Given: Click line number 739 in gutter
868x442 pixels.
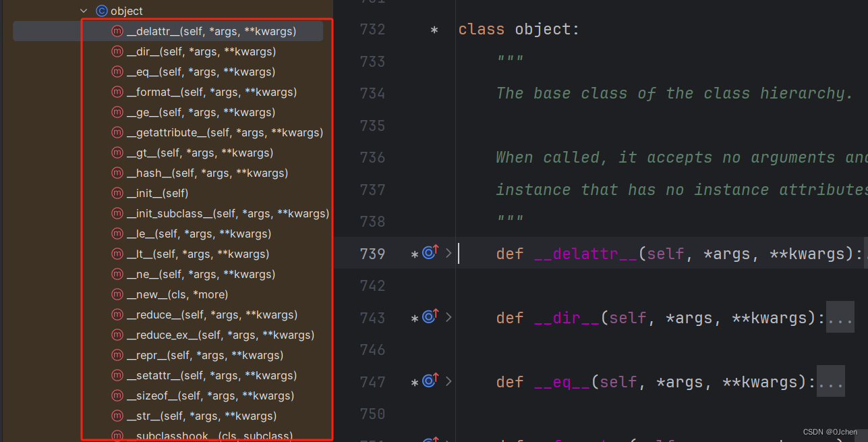Looking at the screenshot, I should pos(373,254).
